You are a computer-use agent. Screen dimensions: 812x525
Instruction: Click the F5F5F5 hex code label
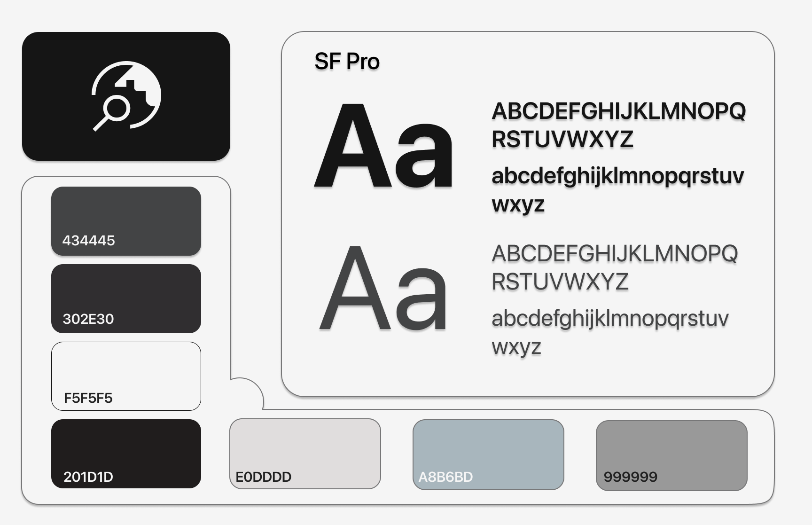(88, 398)
